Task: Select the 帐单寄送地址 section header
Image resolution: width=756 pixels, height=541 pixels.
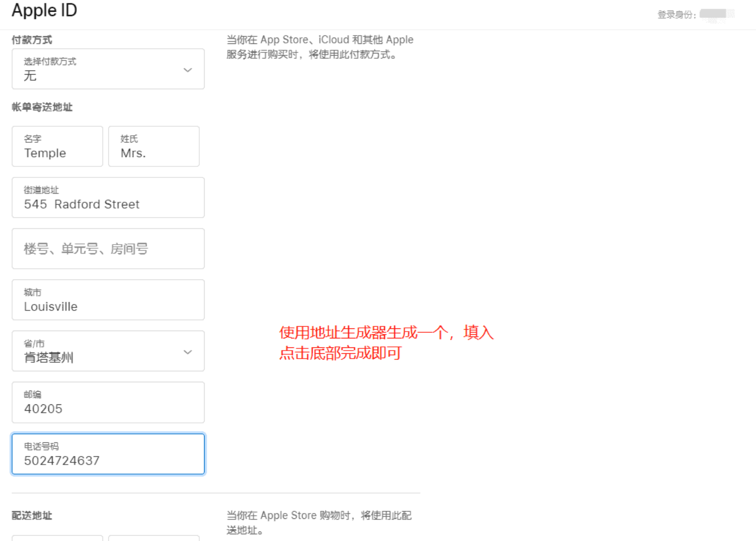Action: pyautogui.click(x=42, y=107)
